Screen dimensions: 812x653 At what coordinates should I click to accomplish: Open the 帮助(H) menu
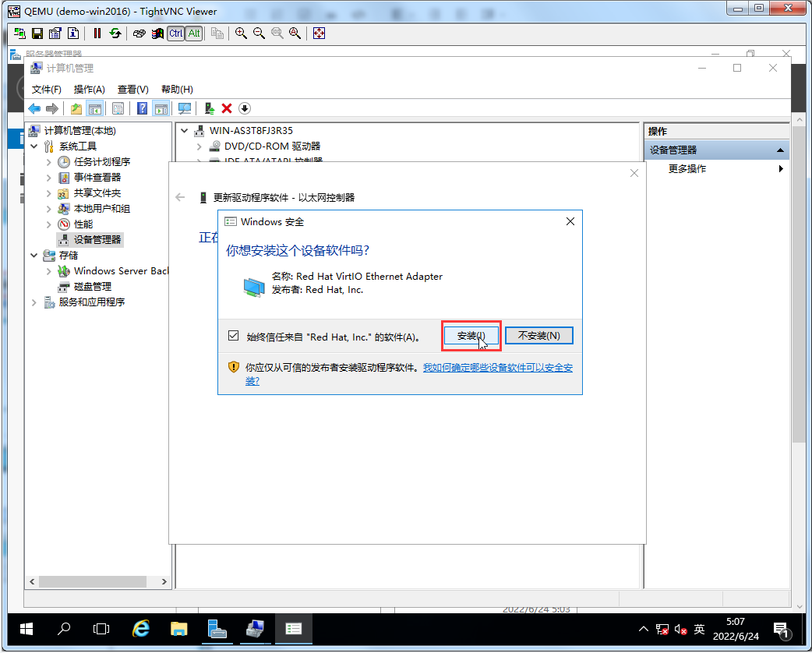(x=177, y=90)
